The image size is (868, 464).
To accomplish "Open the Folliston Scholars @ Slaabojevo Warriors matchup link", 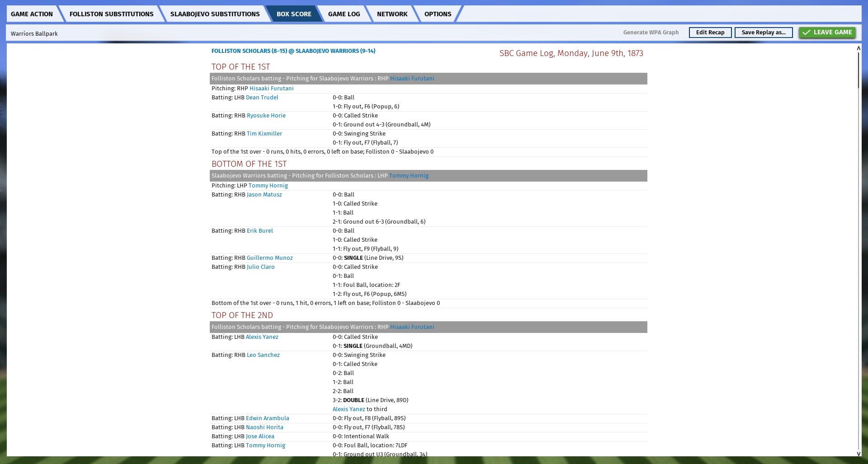I will click(x=293, y=51).
